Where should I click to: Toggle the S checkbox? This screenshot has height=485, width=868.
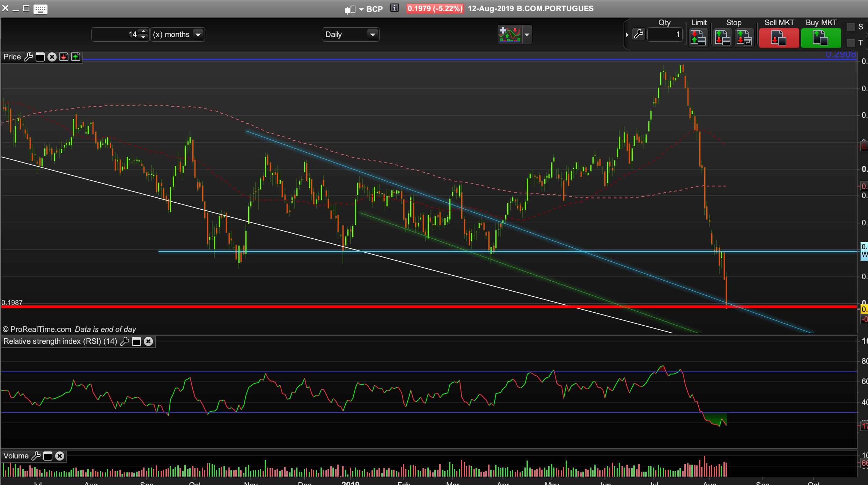click(851, 27)
